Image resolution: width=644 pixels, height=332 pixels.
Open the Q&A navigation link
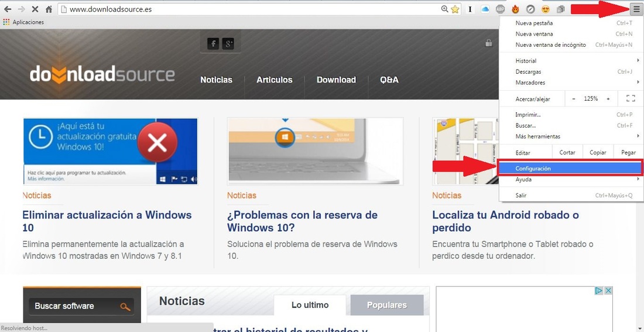coord(389,80)
